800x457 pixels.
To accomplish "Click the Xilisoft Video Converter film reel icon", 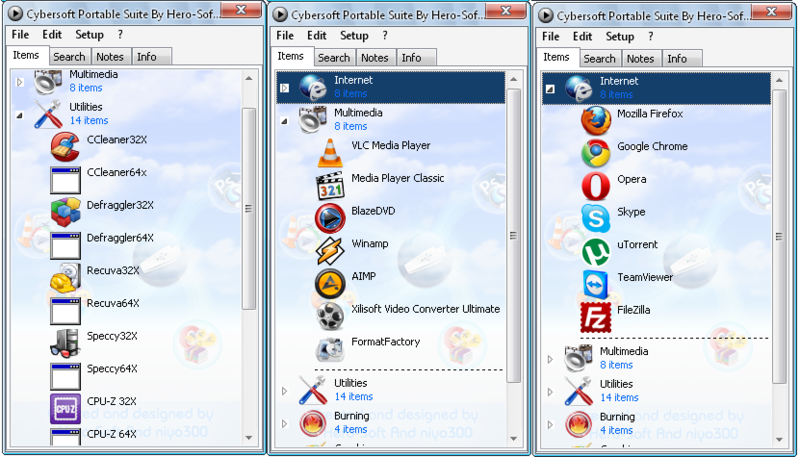I will point(330,316).
